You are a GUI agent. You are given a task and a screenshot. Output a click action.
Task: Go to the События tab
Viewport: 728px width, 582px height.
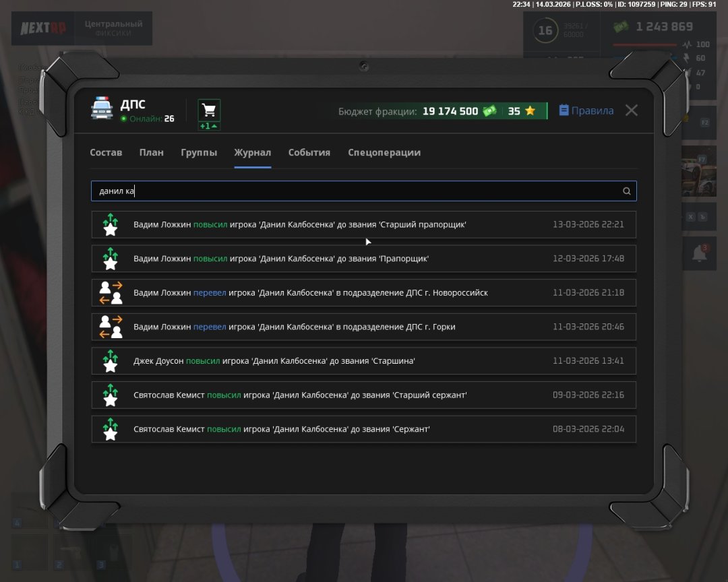pyautogui.click(x=309, y=152)
